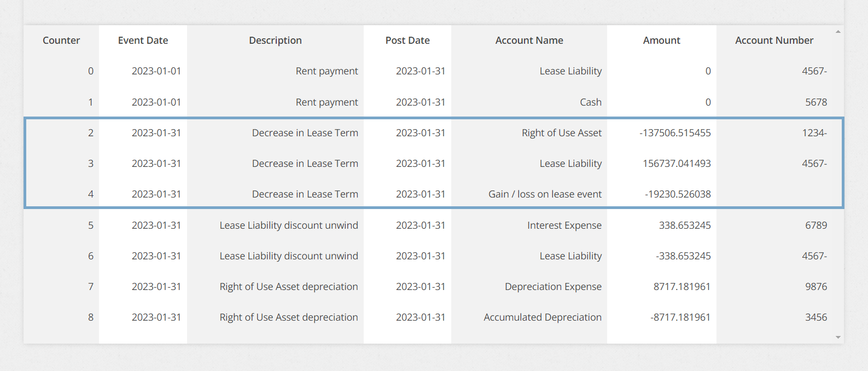Screen dimensions: 868x371
Task: Click Decrease in Lease Term in row 3
Action: point(305,164)
